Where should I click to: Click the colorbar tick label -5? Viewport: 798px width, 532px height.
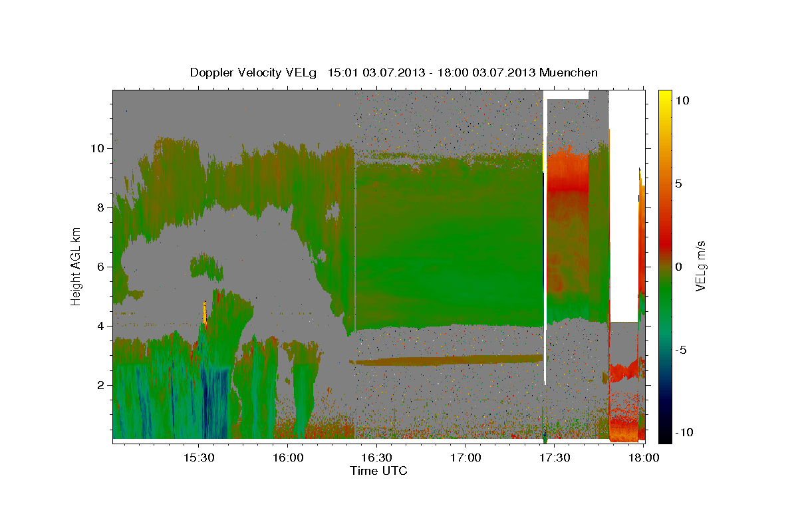click(682, 350)
